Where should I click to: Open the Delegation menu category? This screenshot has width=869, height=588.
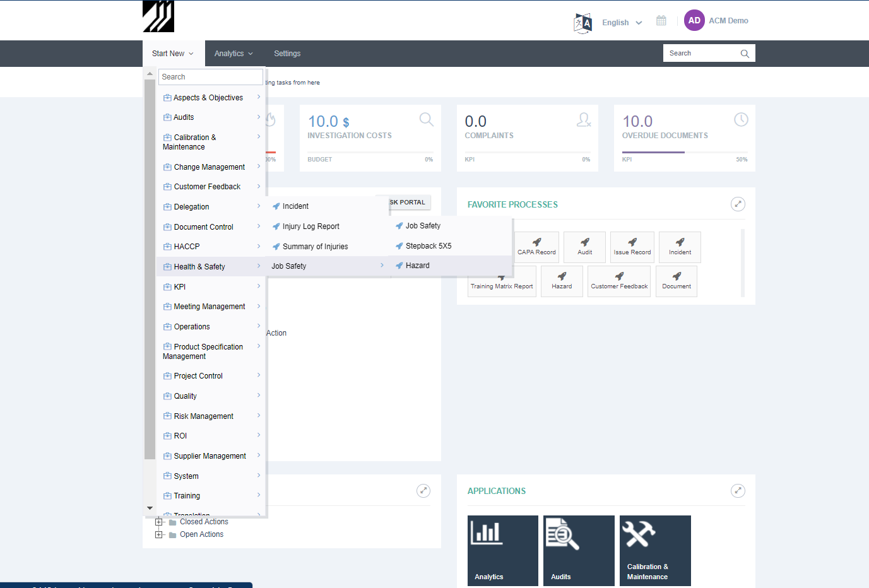click(211, 207)
